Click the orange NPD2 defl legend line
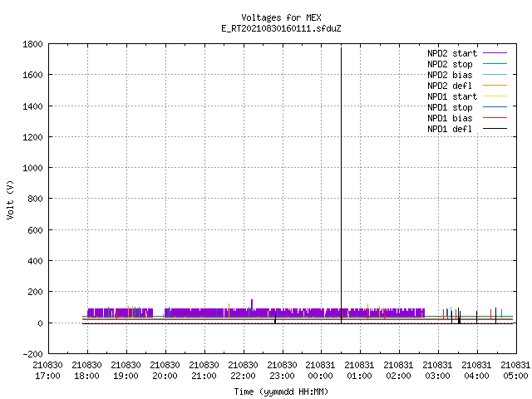The image size is (532, 399). point(495,85)
